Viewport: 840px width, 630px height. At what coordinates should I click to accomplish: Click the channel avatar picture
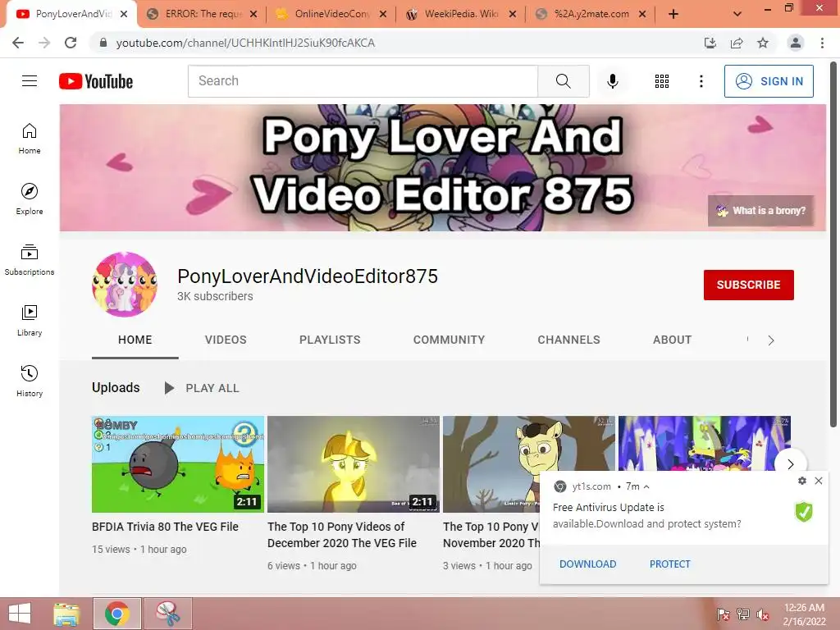[125, 285]
